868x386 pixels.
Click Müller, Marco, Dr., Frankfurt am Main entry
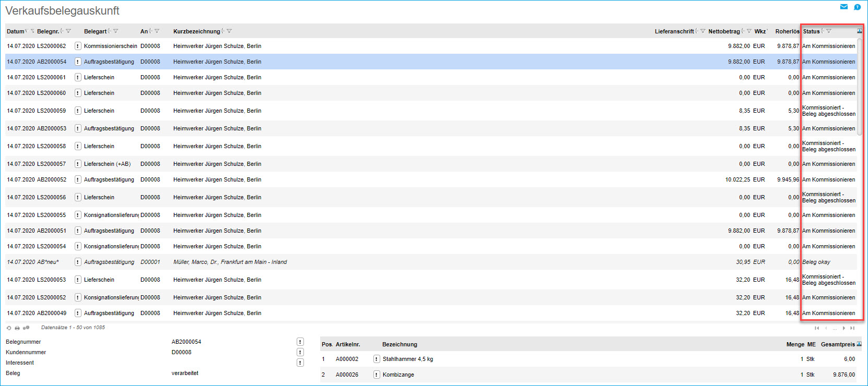pos(230,262)
